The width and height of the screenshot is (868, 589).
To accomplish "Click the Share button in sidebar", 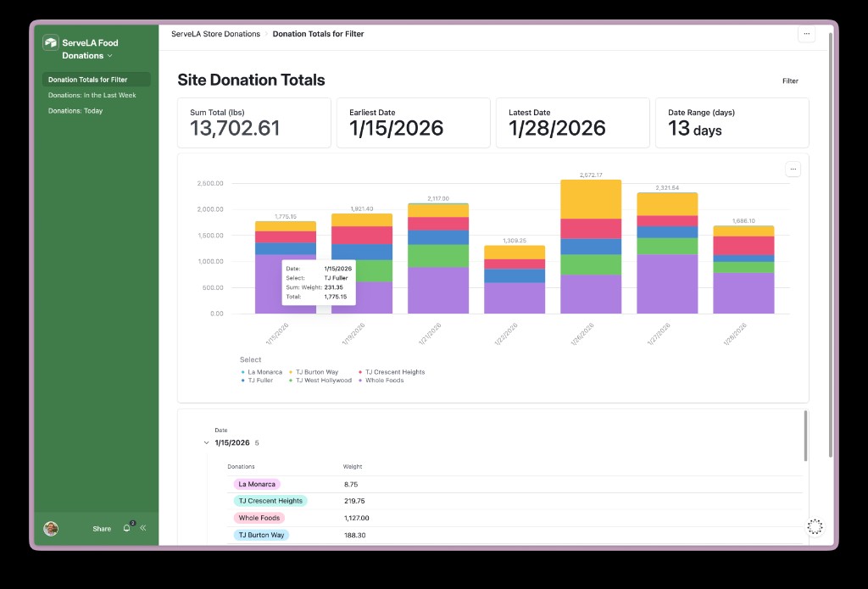I will click(102, 529).
